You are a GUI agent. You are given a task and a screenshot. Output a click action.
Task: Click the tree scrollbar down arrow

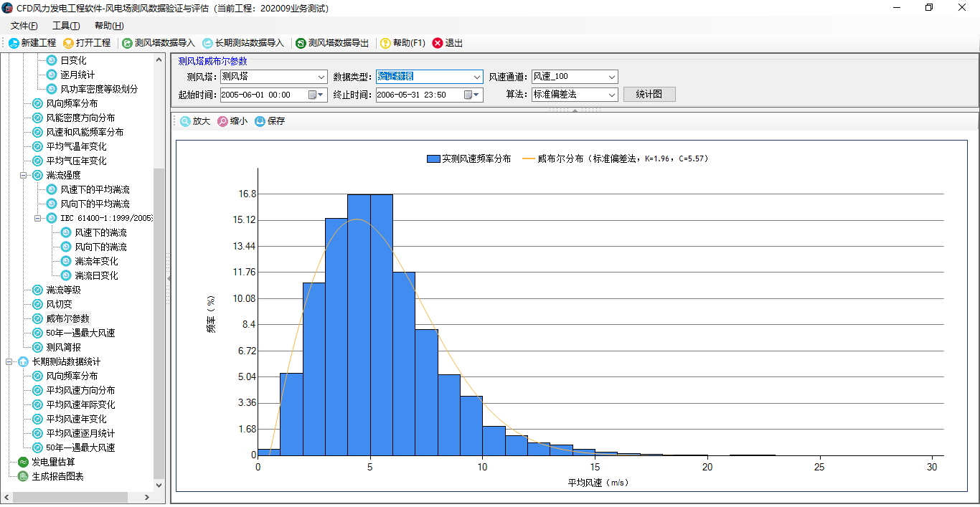[159, 485]
